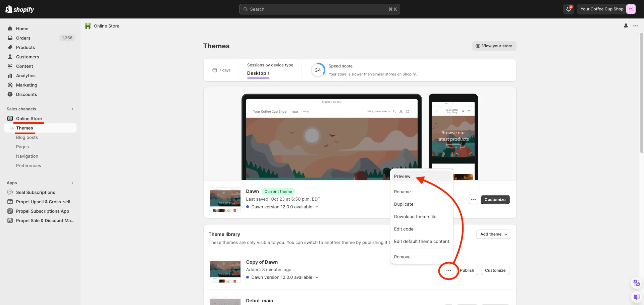The width and height of the screenshot is (644, 305).
Task: Select Themes in the sidebar
Action: pos(40,128)
